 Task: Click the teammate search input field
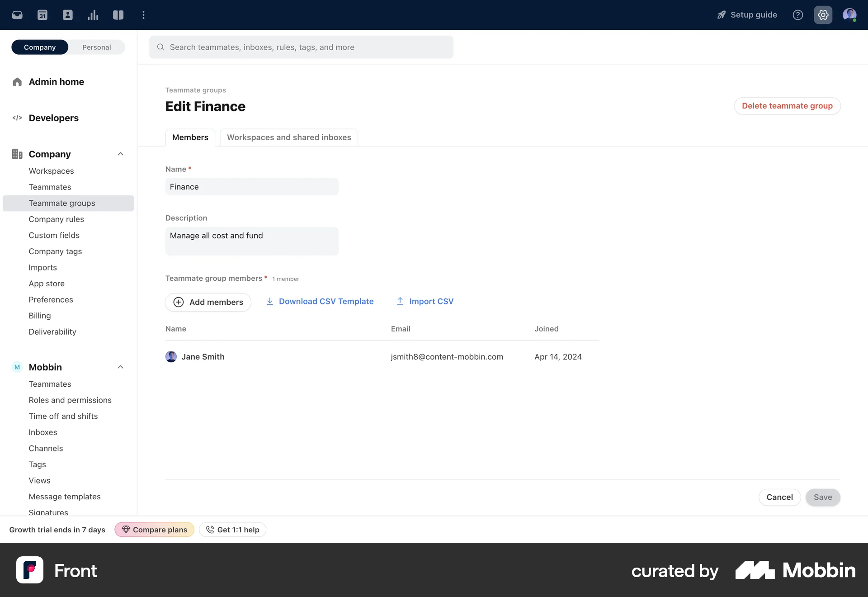pyautogui.click(x=301, y=47)
